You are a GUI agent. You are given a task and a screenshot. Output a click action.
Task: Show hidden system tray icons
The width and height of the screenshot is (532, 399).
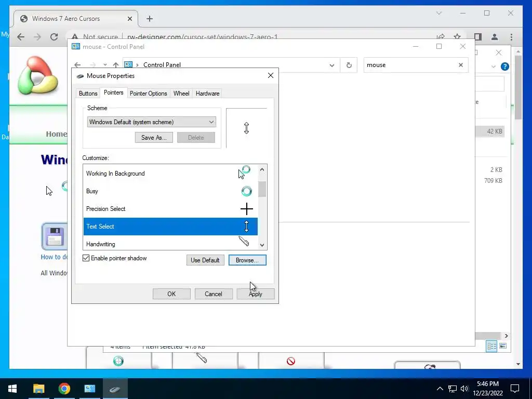(440, 389)
